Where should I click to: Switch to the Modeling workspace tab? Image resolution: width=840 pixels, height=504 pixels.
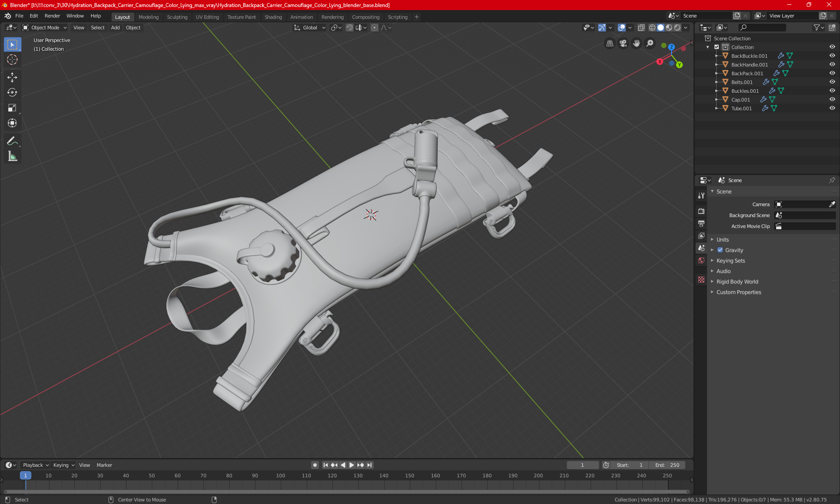148,17
